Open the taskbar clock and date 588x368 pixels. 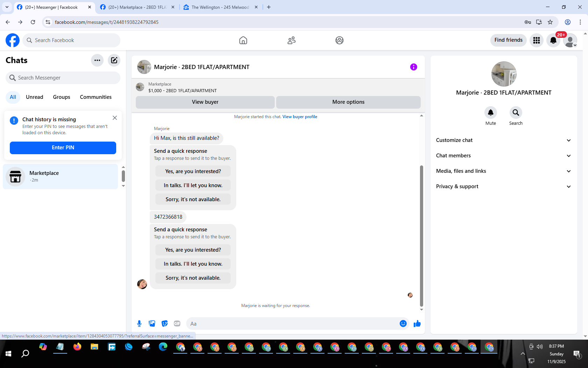556,354
